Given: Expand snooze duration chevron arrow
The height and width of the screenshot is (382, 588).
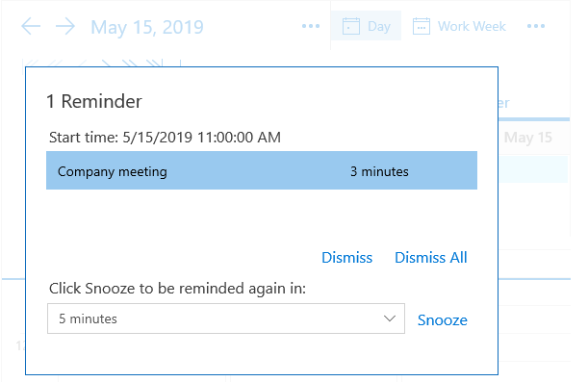Looking at the screenshot, I should pyautogui.click(x=390, y=318).
